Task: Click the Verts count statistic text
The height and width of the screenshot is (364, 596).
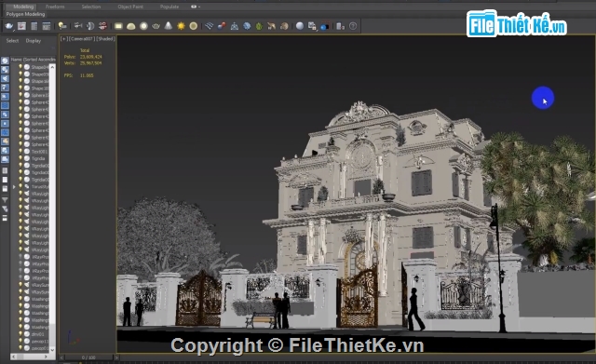Action: (83, 63)
